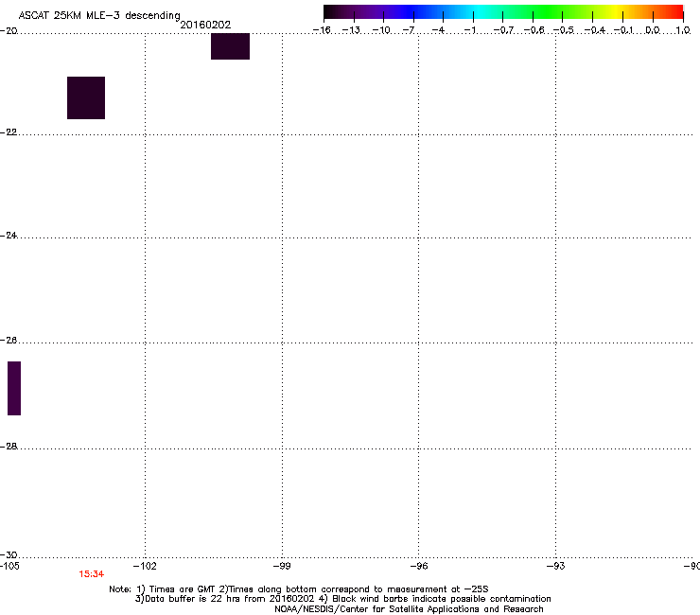
Task: Click the longitude axis label "-93"
Action: pyautogui.click(x=556, y=567)
